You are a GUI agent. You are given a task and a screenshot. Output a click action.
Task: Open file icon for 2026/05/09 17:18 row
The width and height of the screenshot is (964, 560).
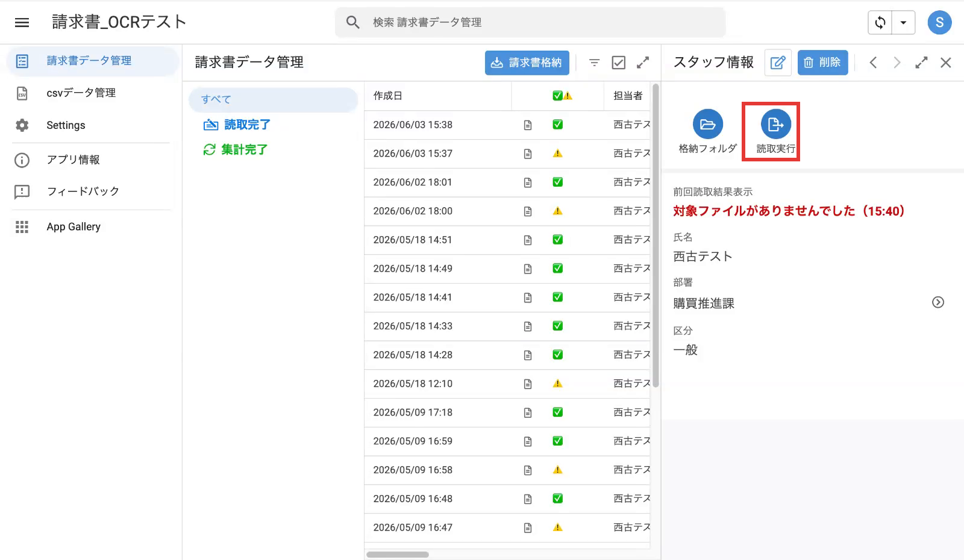[x=528, y=412]
